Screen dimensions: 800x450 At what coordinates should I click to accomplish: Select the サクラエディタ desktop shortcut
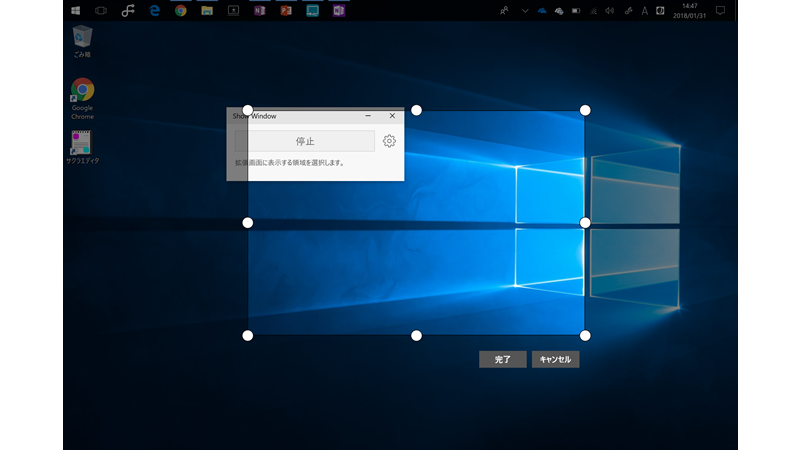pyautogui.click(x=82, y=147)
